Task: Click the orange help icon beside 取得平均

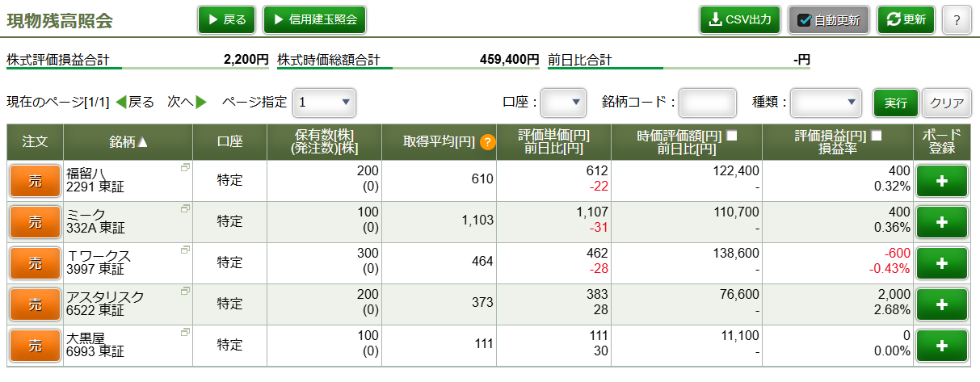Action: coord(487,142)
